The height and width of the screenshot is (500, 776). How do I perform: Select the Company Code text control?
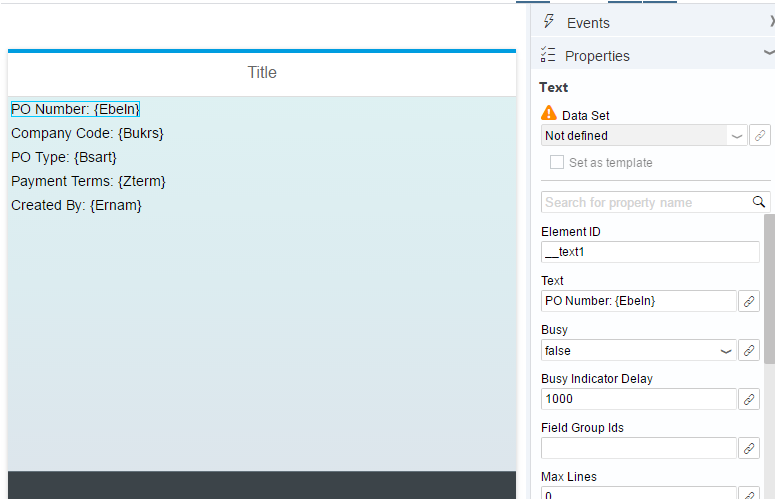click(x=87, y=133)
